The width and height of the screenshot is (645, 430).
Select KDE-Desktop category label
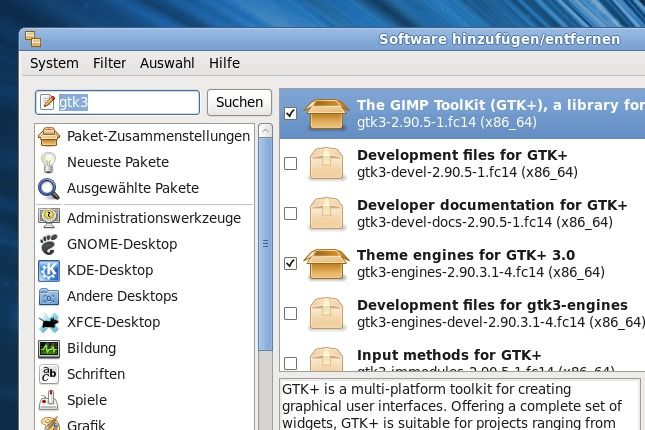click(110, 270)
